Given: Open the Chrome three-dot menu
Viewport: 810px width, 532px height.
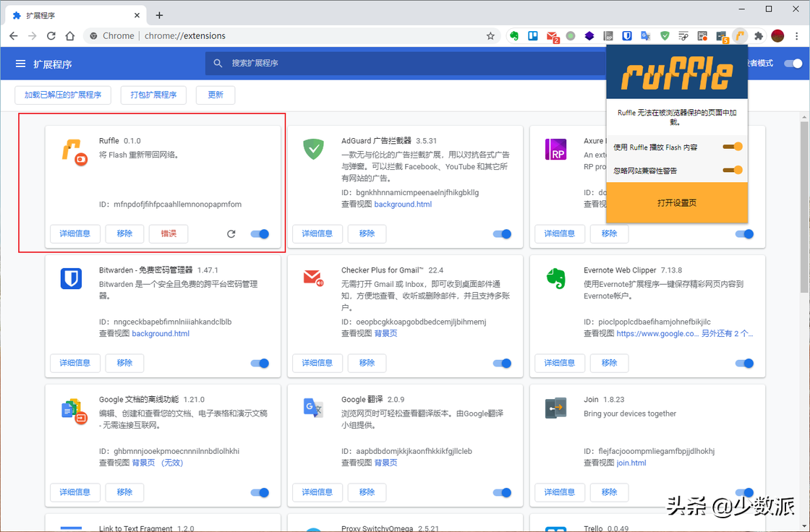Looking at the screenshot, I should (x=796, y=36).
